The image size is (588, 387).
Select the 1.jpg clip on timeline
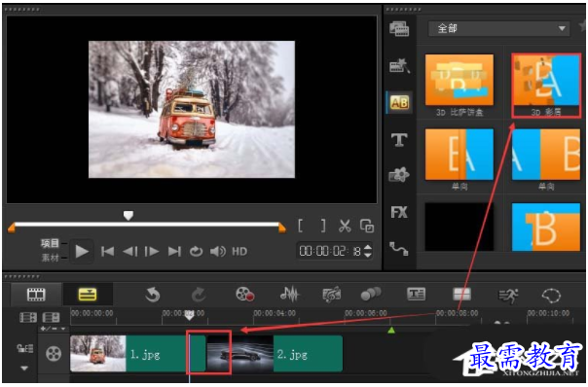click(137, 354)
